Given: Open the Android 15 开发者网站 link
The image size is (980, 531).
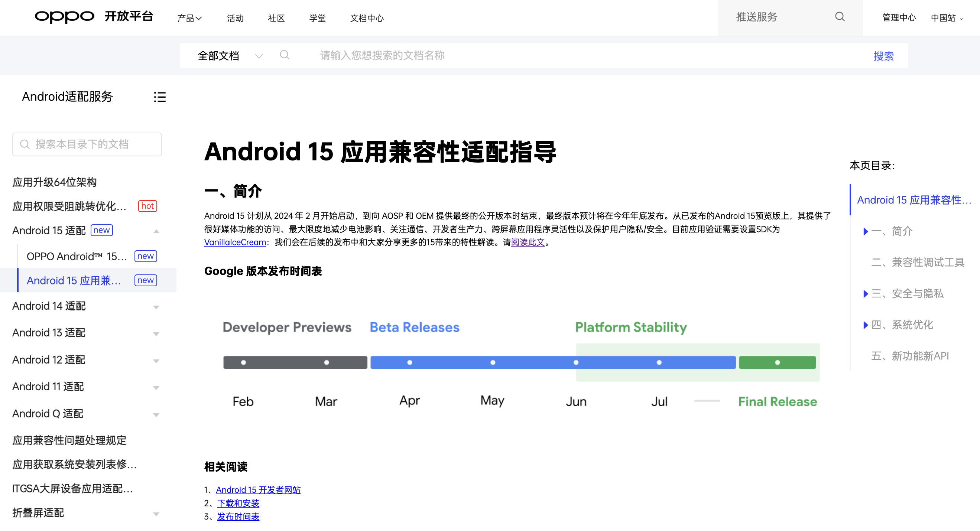Looking at the screenshot, I should 258,489.
